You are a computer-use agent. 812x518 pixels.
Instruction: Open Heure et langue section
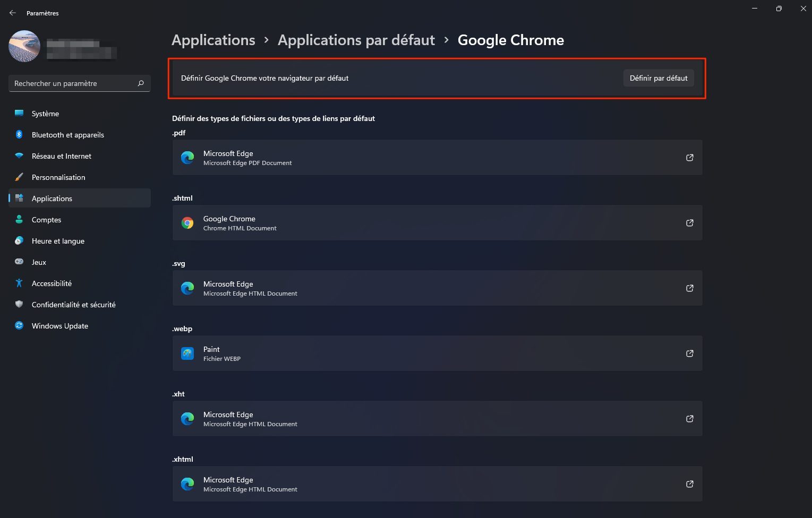pos(80,241)
